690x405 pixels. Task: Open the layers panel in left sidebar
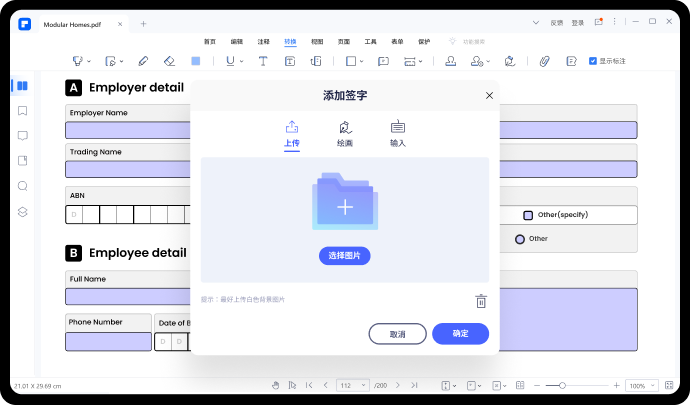click(22, 211)
